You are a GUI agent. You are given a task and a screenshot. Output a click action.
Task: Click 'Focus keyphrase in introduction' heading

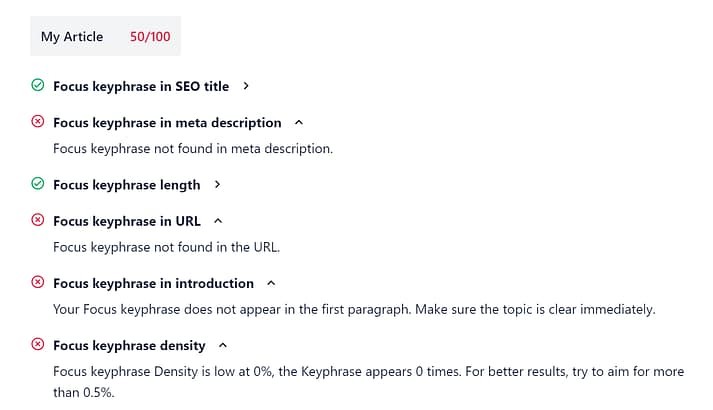[153, 283]
